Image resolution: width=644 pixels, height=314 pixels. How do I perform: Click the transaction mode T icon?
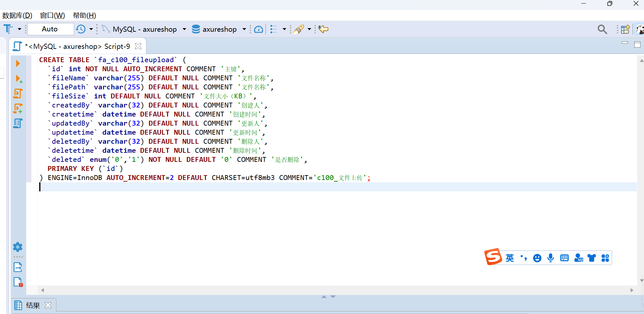pyautogui.click(x=8, y=29)
